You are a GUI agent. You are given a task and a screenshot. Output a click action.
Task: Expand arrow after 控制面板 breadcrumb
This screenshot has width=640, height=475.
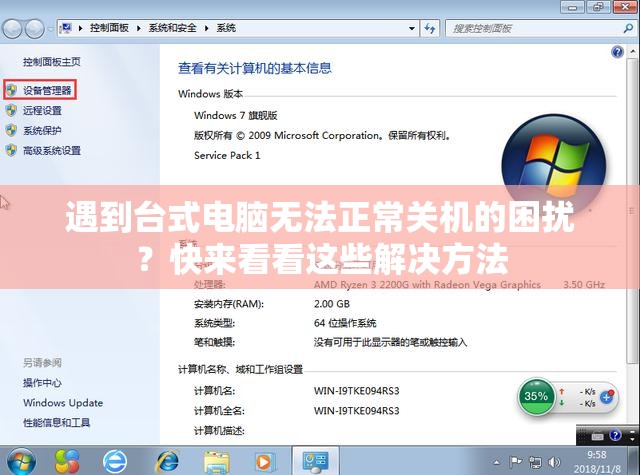pyautogui.click(x=139, y=28)
